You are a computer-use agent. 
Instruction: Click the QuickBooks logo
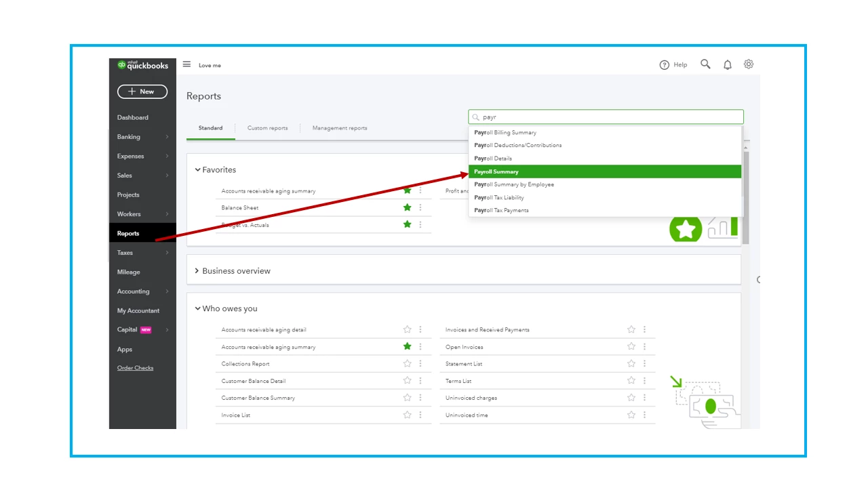[x=142, y=65]
